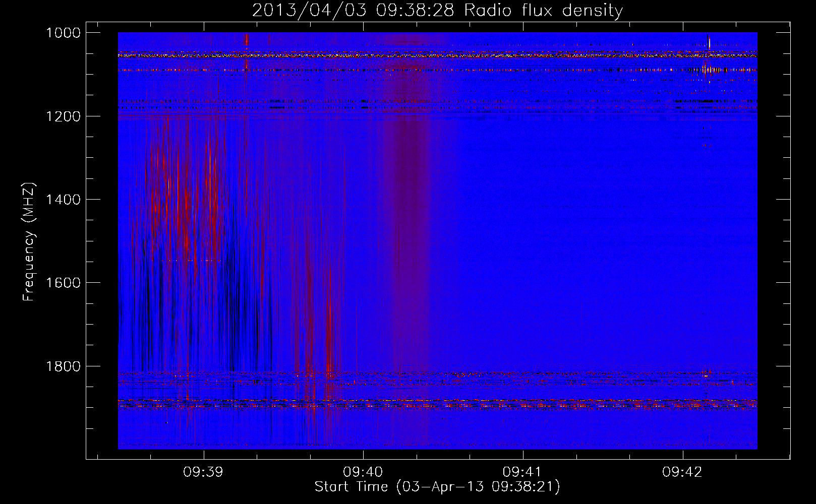Click the 09:42 time tick label
The width and height of the screenshot is (816, 504).
pyautogui.click(x=682, y=472)
